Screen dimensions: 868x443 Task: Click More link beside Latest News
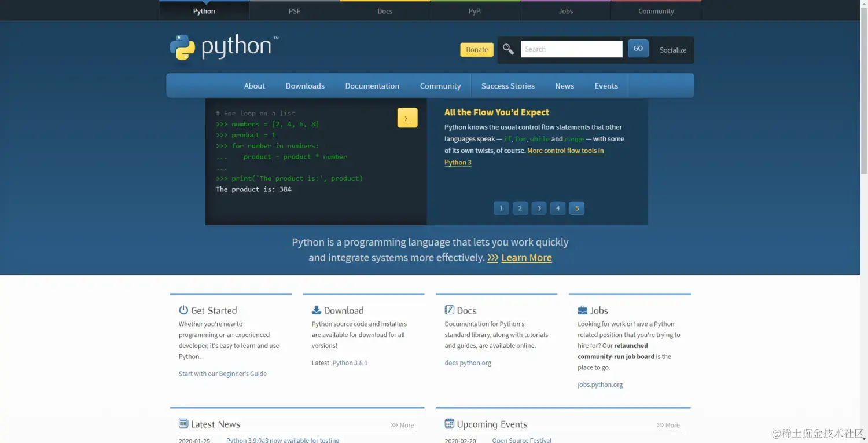click(403, 425)
